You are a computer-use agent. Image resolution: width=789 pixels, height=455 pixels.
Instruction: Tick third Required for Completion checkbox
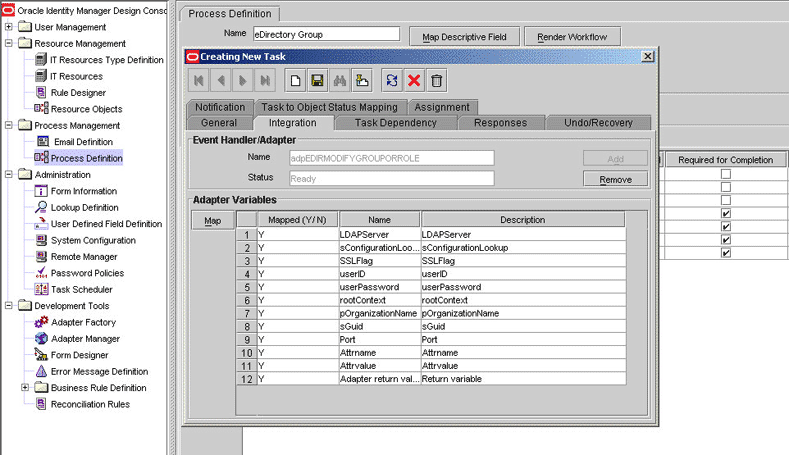726,200
